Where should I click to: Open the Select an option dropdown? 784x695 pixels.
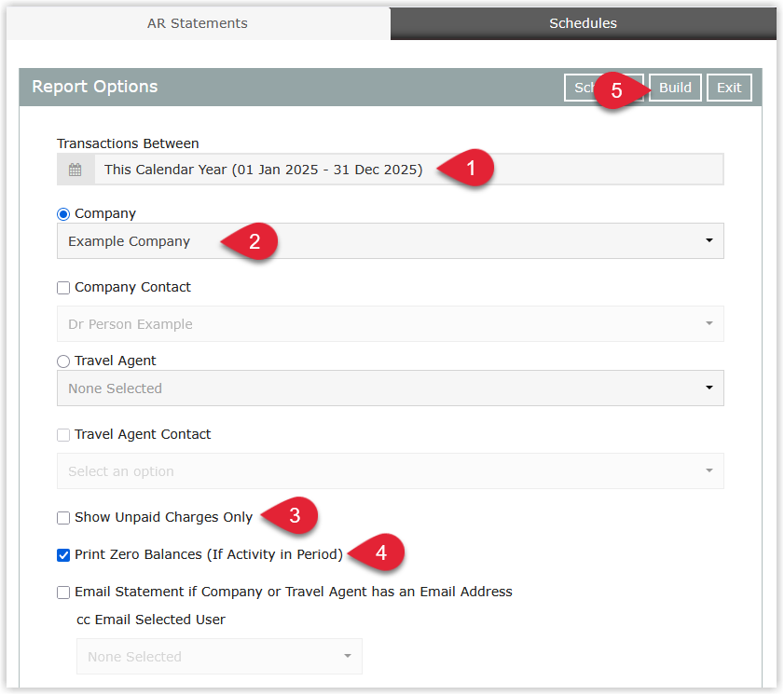(390, 471)
